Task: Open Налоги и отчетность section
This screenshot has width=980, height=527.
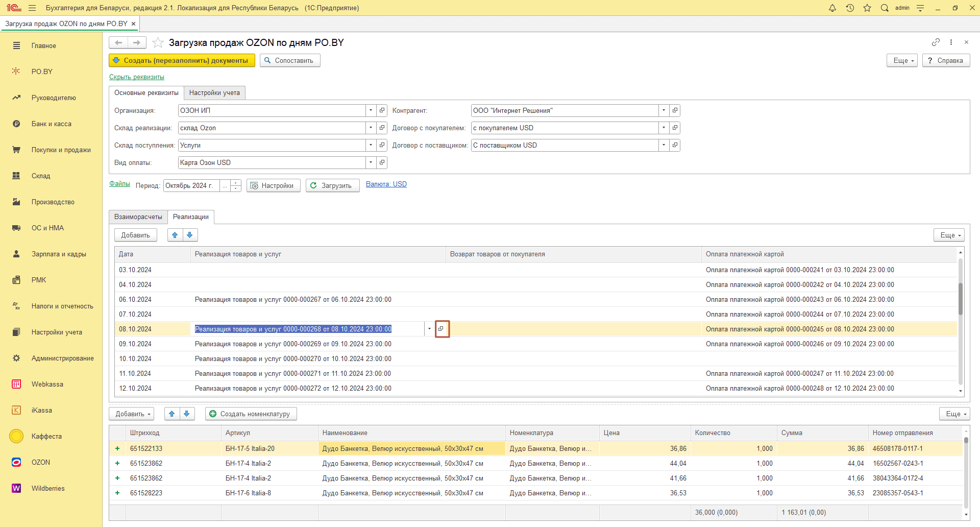Action: (62, 306)
